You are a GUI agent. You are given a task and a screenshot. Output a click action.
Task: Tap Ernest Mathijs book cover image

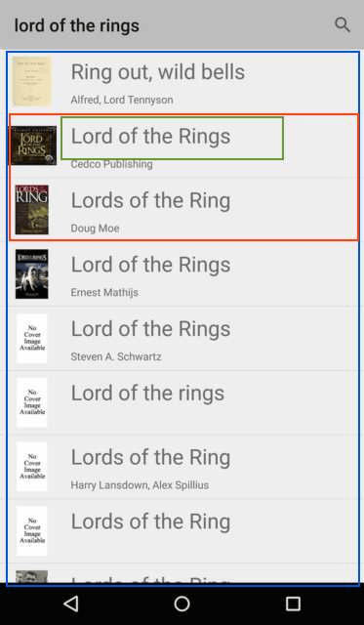[x=32, y=273]
